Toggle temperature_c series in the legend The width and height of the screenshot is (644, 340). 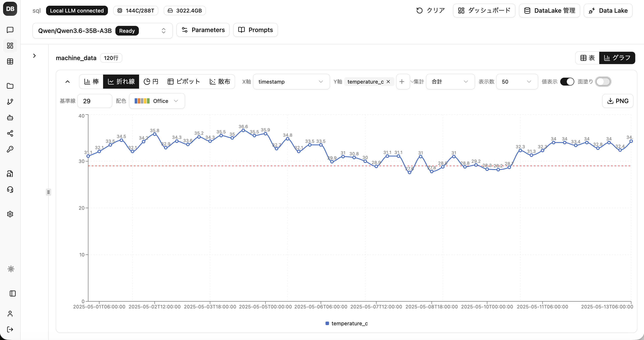tap(347, 323)
